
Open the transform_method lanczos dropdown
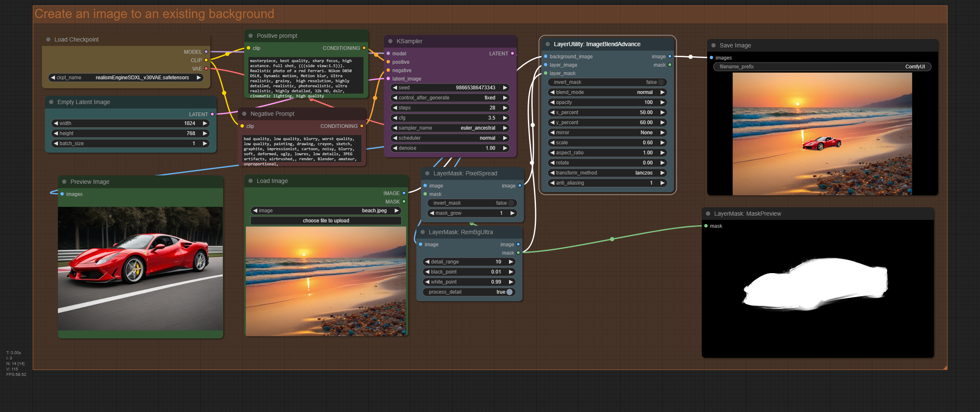click(607, 173)
